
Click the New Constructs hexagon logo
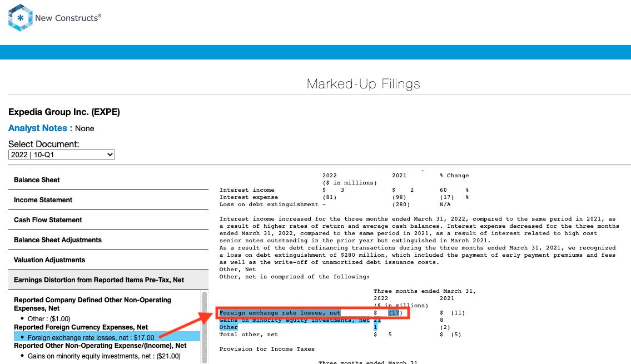20,18
